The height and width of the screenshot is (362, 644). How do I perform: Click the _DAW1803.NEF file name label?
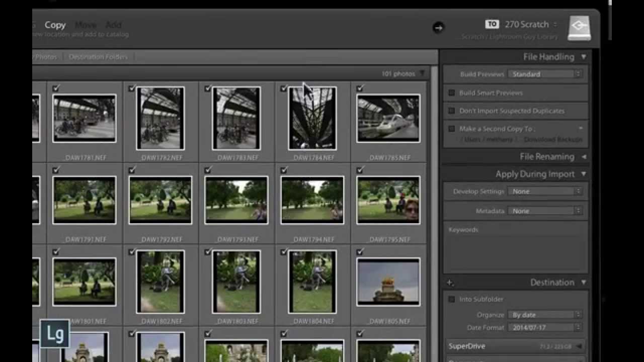click(x=236, y=321)
